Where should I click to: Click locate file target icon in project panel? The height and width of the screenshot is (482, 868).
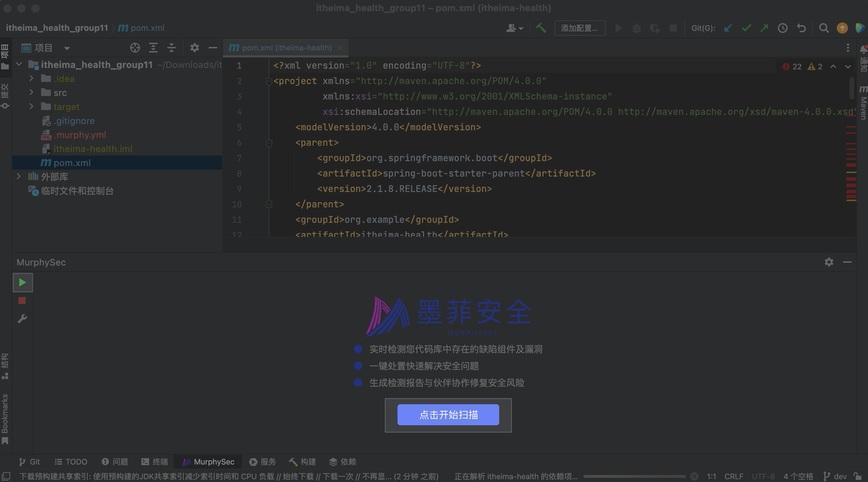tap(135, 47)
